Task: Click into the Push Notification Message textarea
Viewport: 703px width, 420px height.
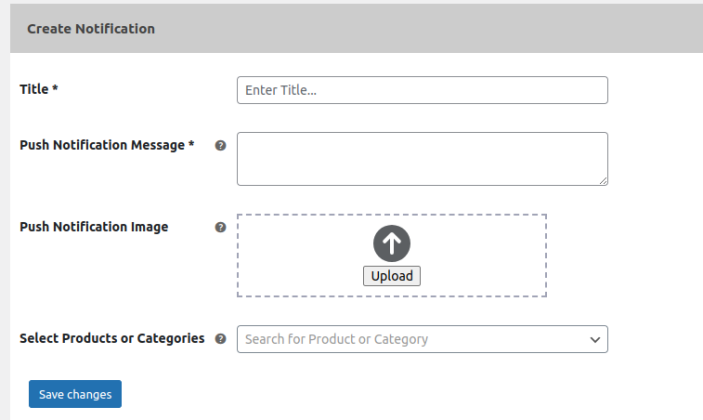Action: [x=422, y=158]
